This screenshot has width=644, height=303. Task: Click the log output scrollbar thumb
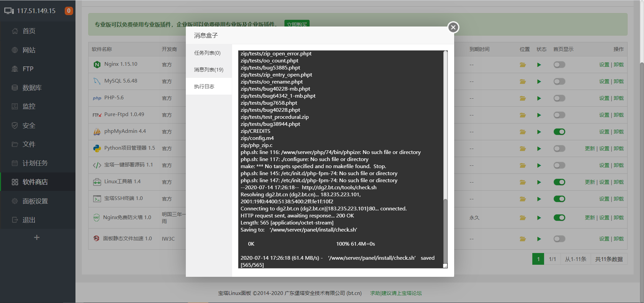[445, 232]
